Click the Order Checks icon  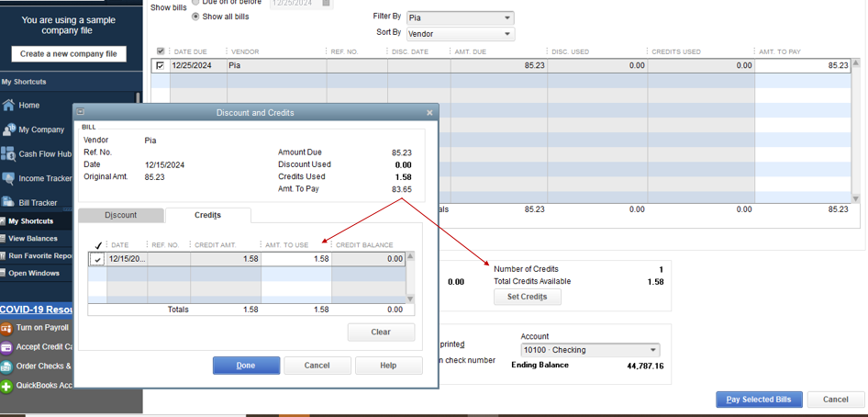click(6, 366)
